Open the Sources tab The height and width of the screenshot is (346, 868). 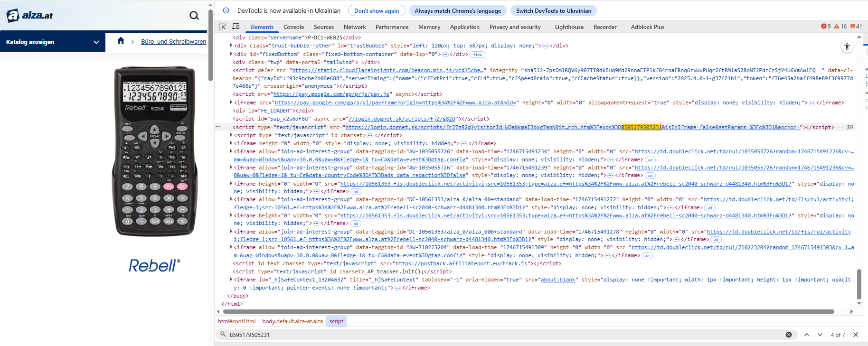point(324,27)
